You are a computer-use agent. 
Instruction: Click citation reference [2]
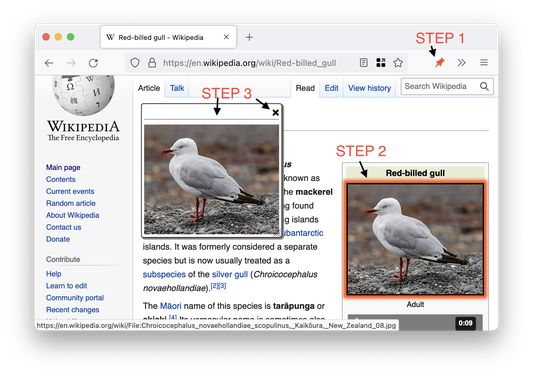pos(214,286)
